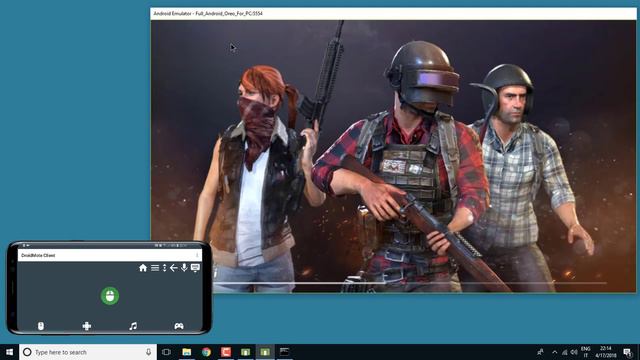Click the PUBG splash image in emulator
Image resolution: width=640 pixels, height=360 pixels.
393,156
